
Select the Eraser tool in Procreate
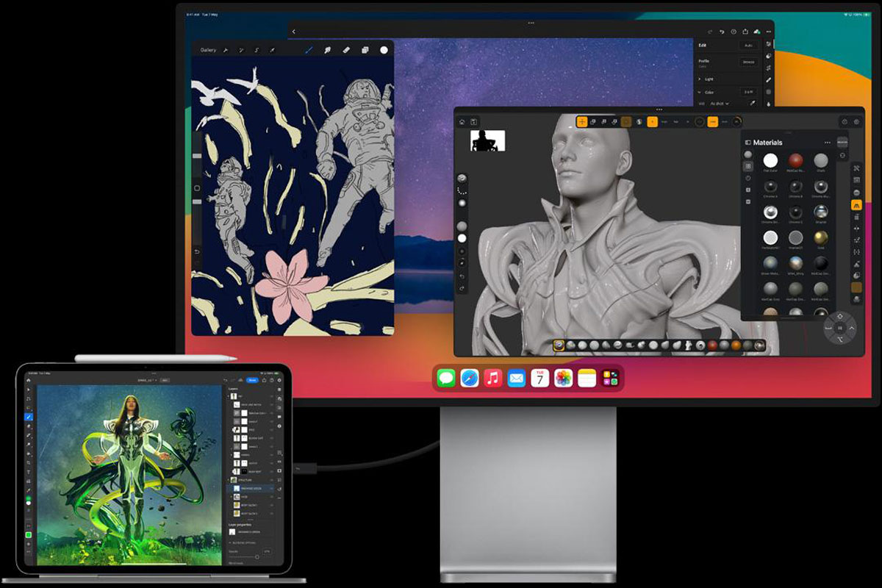346,50
